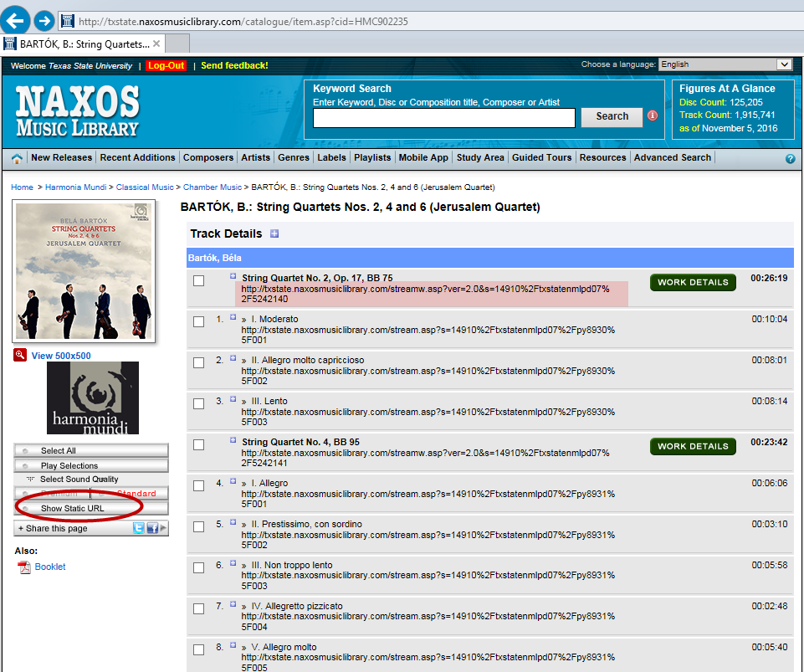Click the home icon in navigation bar
Image resolution: width=804 pixels, height=672 pixels.
coord(17,158)
